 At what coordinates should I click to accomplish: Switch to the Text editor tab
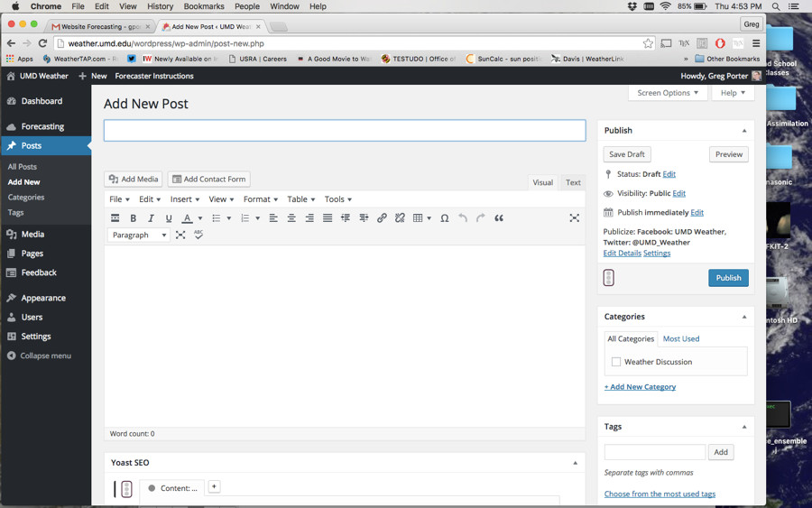(573, 182)
